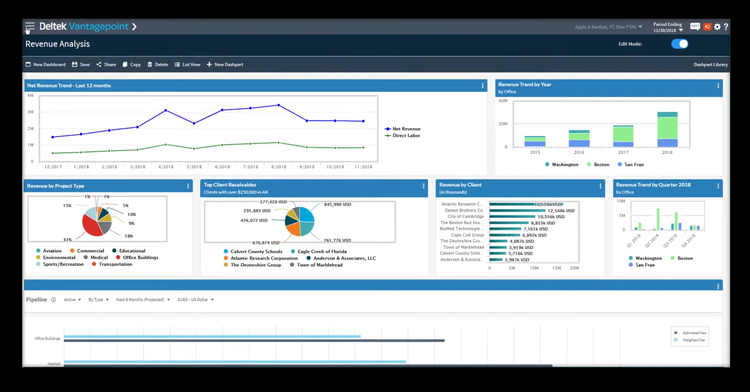Open Top Client Receivables options menu
Image resolution: width=750 pixels, height=392 pixels.
(x=423, y=186)
